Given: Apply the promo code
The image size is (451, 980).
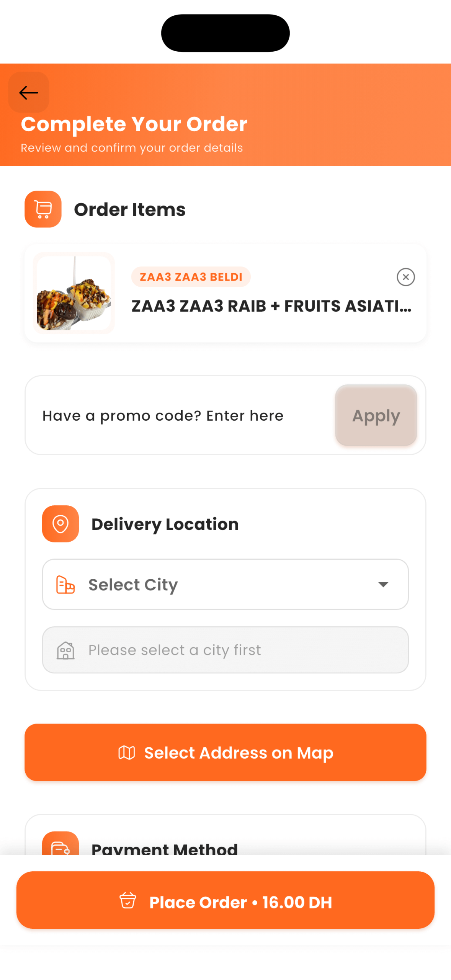Looking at the screenshot, I should coord(376,415).
